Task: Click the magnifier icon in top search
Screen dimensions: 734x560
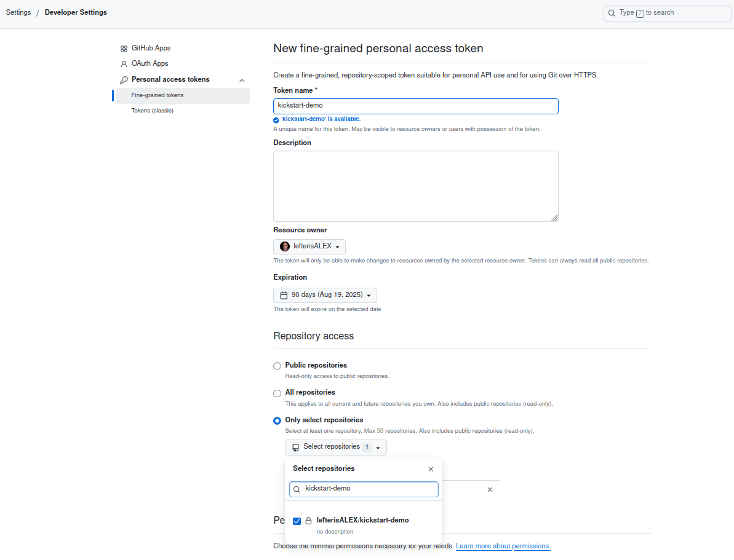Action: [x=612, y=14]
